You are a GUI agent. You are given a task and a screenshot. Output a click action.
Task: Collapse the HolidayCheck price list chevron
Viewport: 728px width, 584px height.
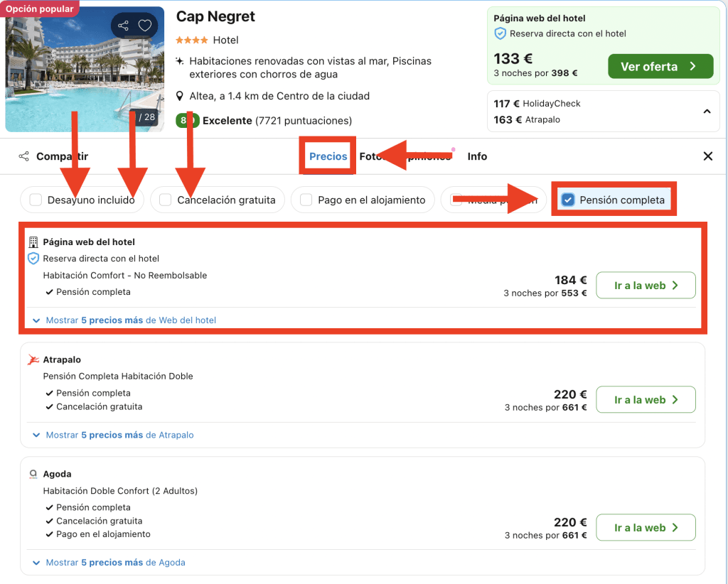707,112
